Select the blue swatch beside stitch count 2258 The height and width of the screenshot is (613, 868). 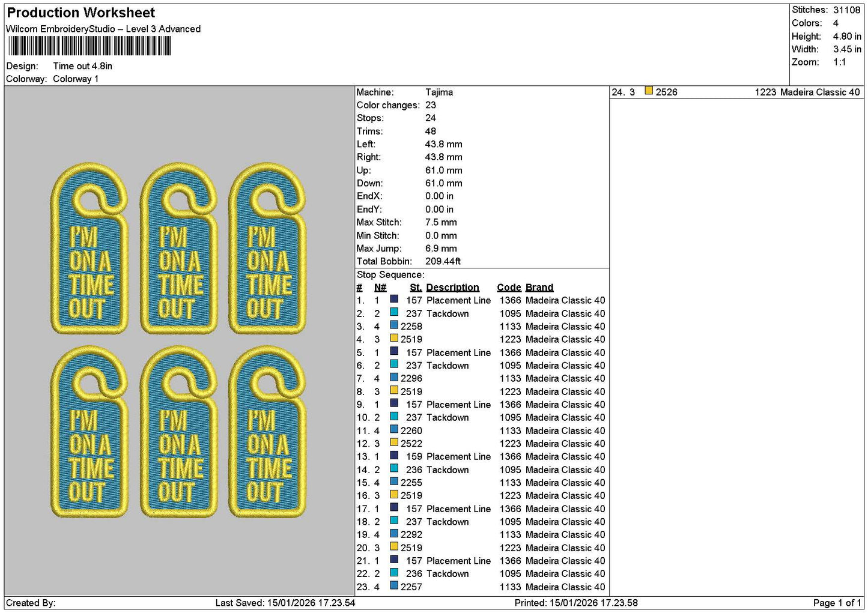[x=394, y=326]
